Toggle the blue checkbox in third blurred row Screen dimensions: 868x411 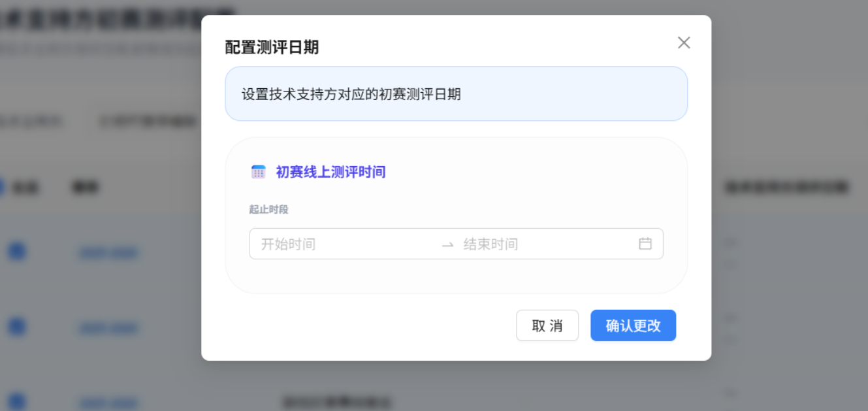pyautogui.click(x=17, y=402)
